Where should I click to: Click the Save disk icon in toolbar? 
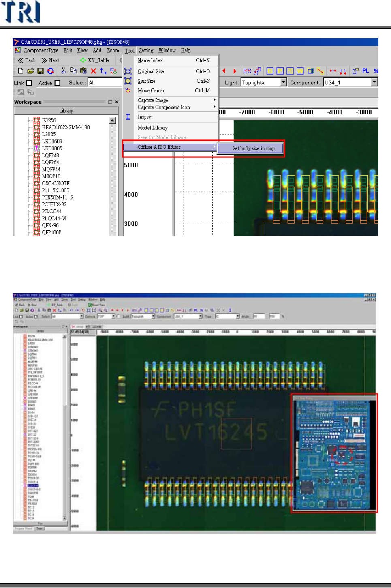click(x=41, y=71)
